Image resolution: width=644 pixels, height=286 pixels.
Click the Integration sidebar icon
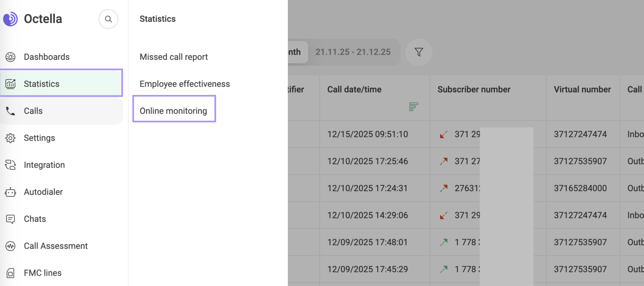click(10, 165)
